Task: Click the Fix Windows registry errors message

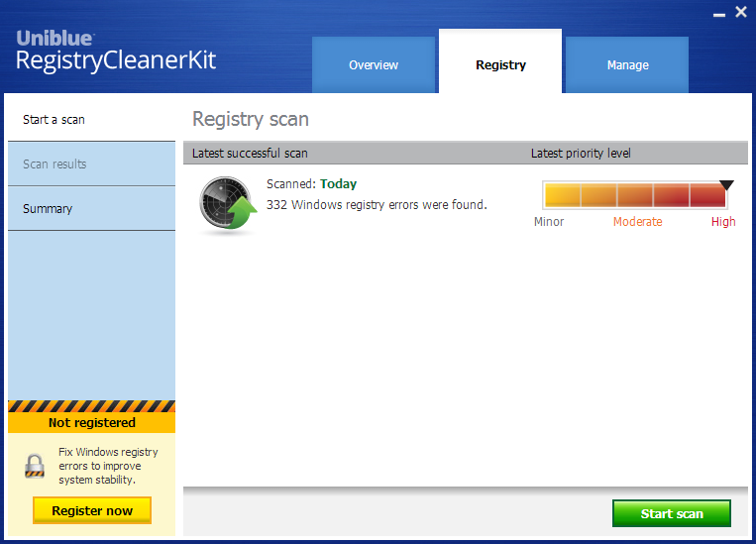Action: (x=108, y=466)
